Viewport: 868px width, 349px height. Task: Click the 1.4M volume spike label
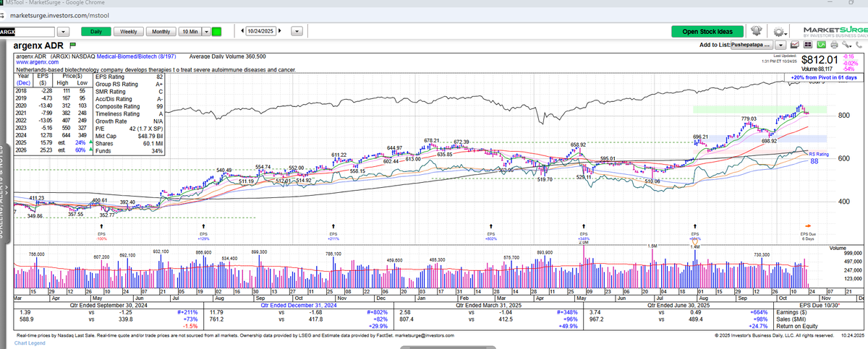pyautogui.click(x=695, y=247)
